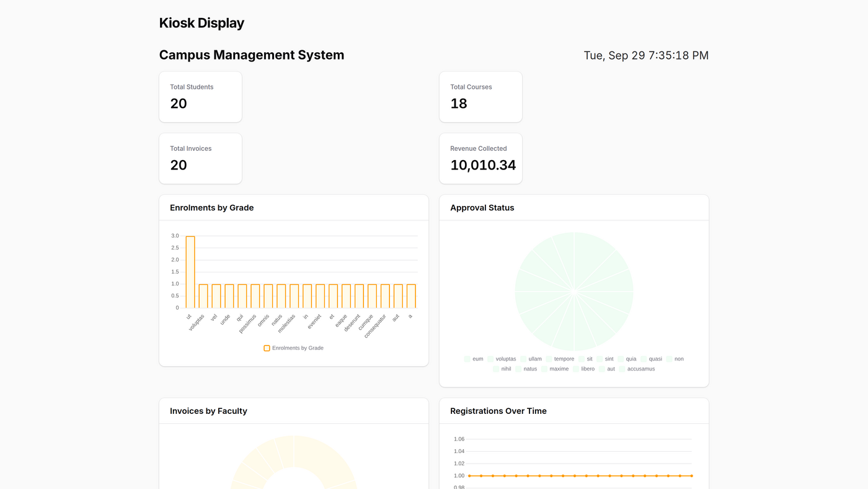Toggle 'accusamus' legend entry in pie chart
Screen dimensions: 868x489
(637, 369)
